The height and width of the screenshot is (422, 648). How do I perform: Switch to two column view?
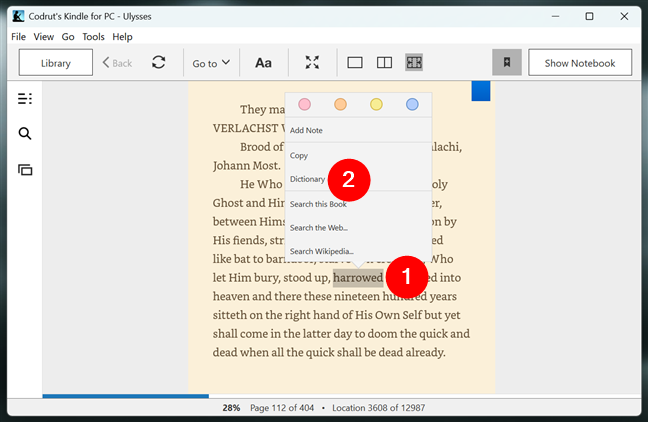384,63
